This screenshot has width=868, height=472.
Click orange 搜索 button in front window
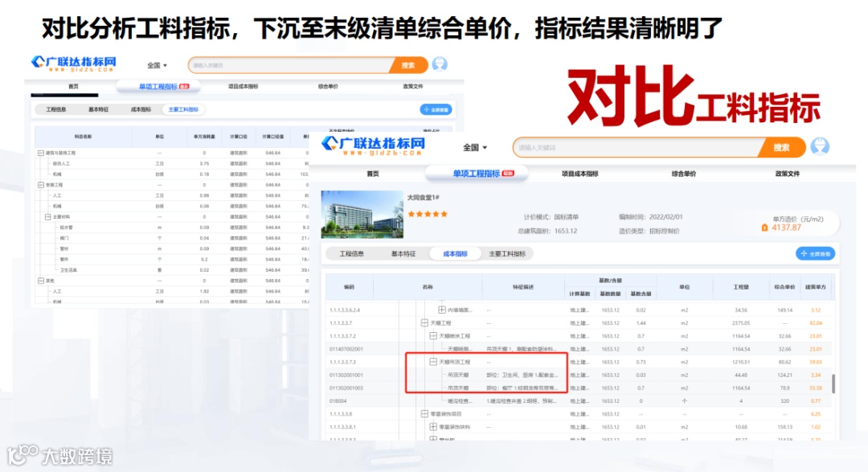point(781,147)
